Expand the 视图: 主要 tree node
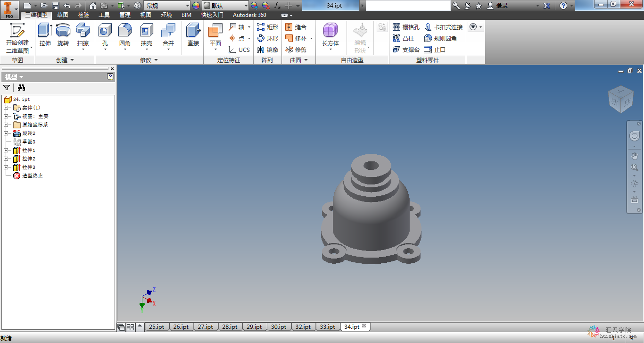 click(x=6, y=117)
